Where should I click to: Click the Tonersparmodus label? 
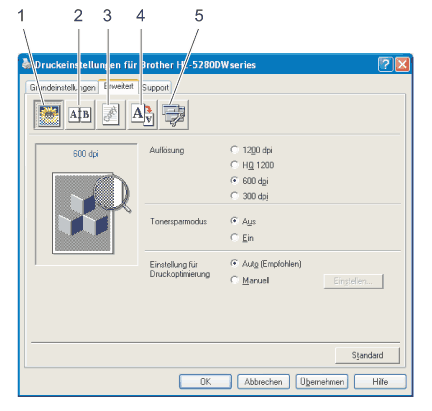(x=178, y=221)
